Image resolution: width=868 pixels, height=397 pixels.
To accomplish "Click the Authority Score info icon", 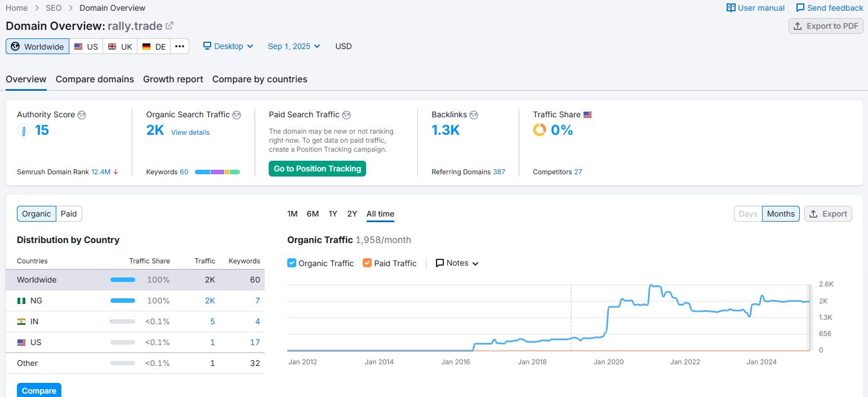I will point(82,115).
